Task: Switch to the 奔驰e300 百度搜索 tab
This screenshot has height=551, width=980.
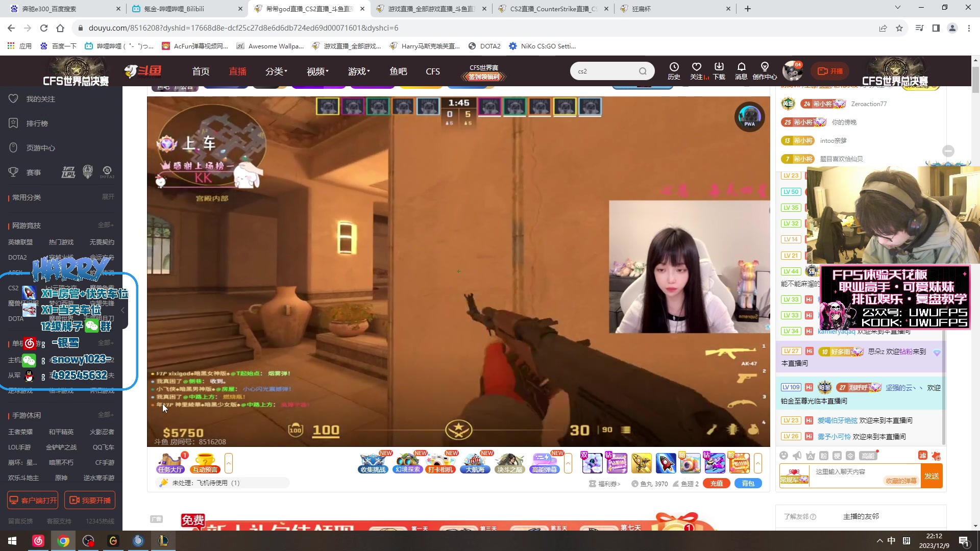Action: [x=65, y=9]
